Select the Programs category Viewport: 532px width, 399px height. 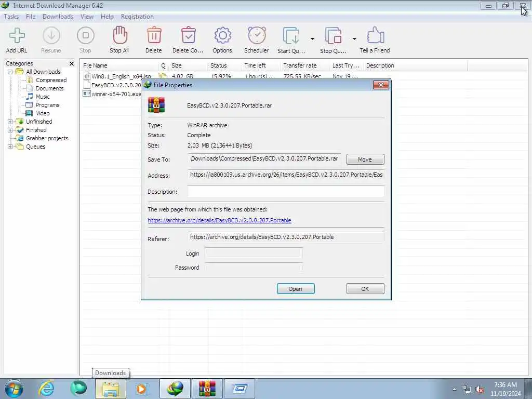pyautogui.click(x=47, y=105)
